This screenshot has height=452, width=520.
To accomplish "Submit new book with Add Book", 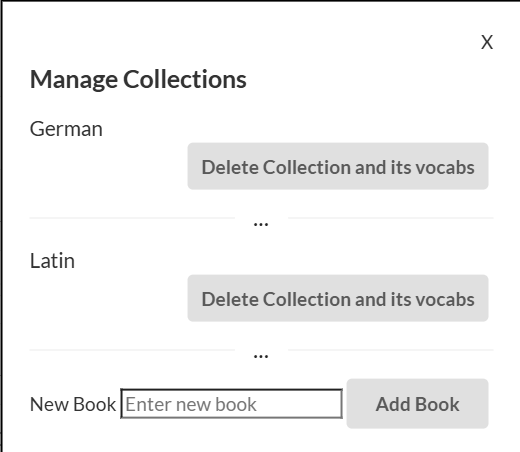I will tap(417, 404).
